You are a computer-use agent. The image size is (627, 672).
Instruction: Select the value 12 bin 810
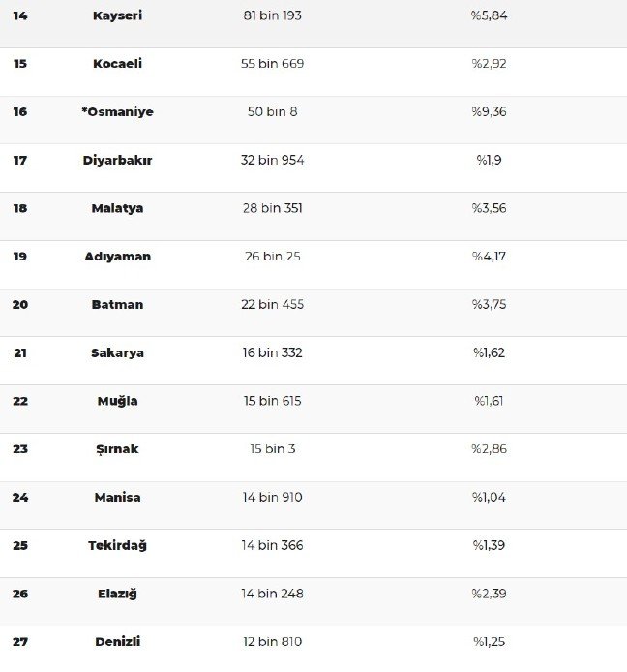coord(272,642)
